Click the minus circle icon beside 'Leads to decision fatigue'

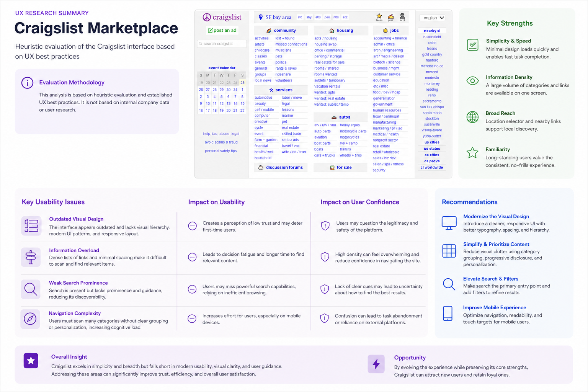point(193,257)
